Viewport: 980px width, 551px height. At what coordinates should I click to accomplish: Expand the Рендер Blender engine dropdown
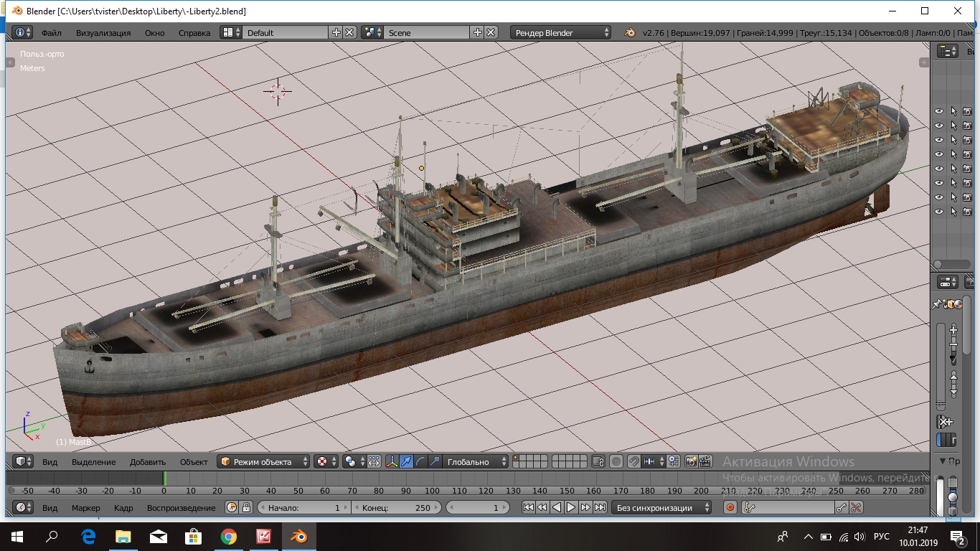click(561, 33)
